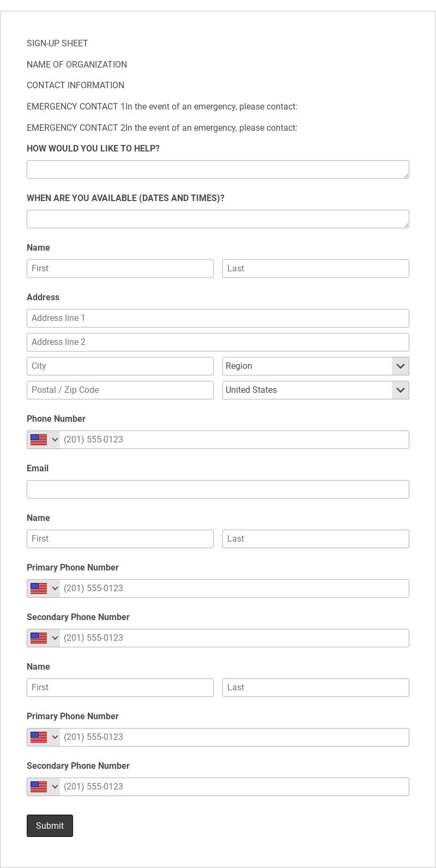The image size is (436, 868).
Task: Open the United States country dropdown
Action: click(x=316, y=390)
